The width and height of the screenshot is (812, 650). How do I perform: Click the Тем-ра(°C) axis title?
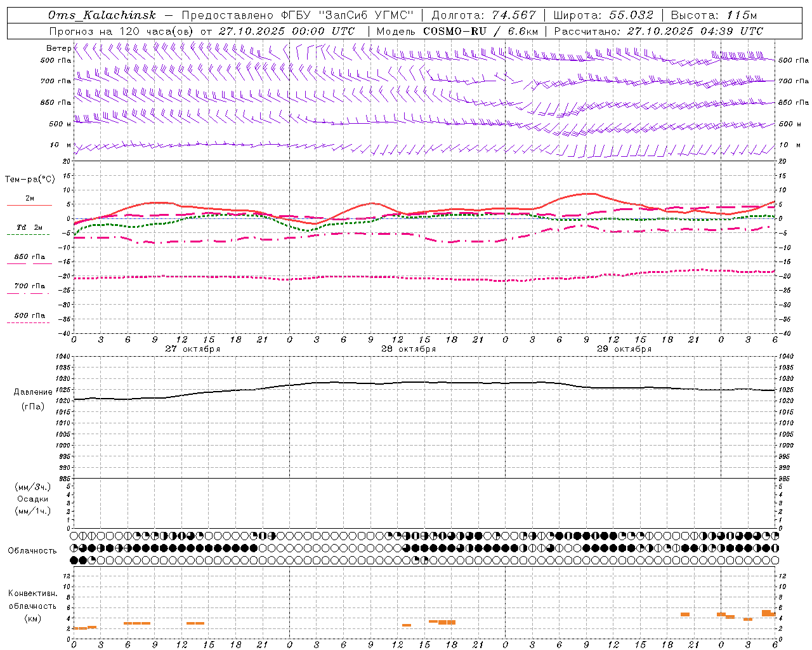click(30, 180)
